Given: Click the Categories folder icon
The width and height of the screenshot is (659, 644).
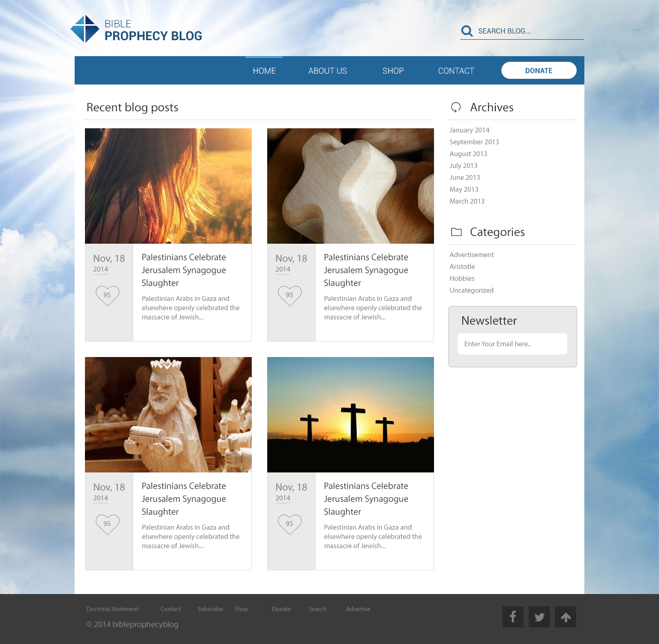Looking at the screenshot, I should pyautogui.click(x=456, y=232).
